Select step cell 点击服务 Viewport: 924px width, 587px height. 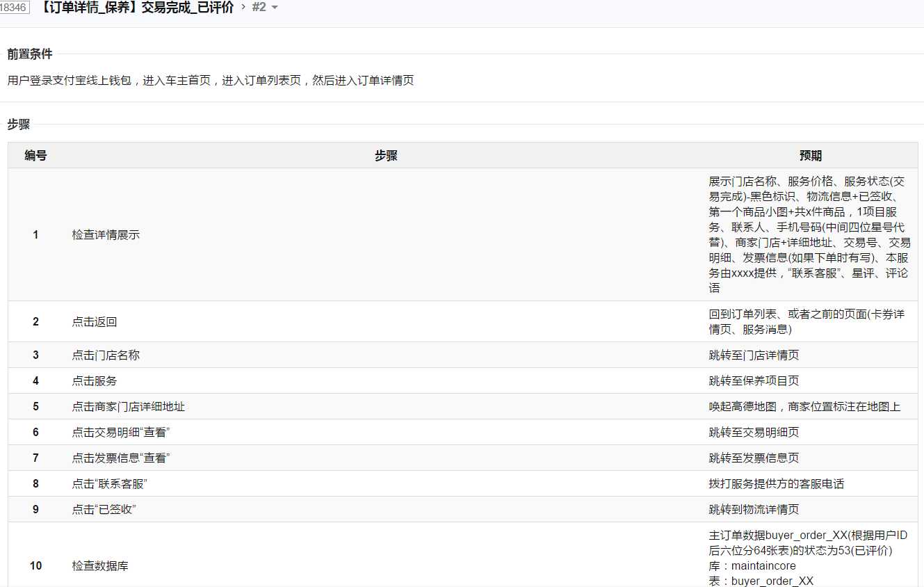tap(95, 381)
